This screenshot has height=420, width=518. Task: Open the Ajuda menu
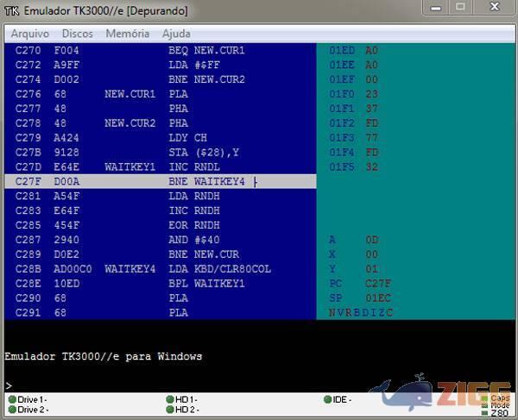coord(176,34)
